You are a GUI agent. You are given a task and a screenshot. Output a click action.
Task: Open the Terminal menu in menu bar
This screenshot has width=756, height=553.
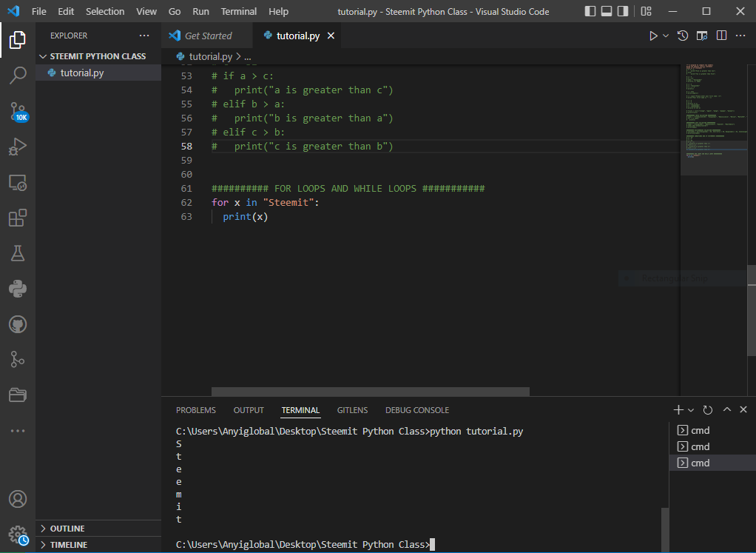[239, 12]
